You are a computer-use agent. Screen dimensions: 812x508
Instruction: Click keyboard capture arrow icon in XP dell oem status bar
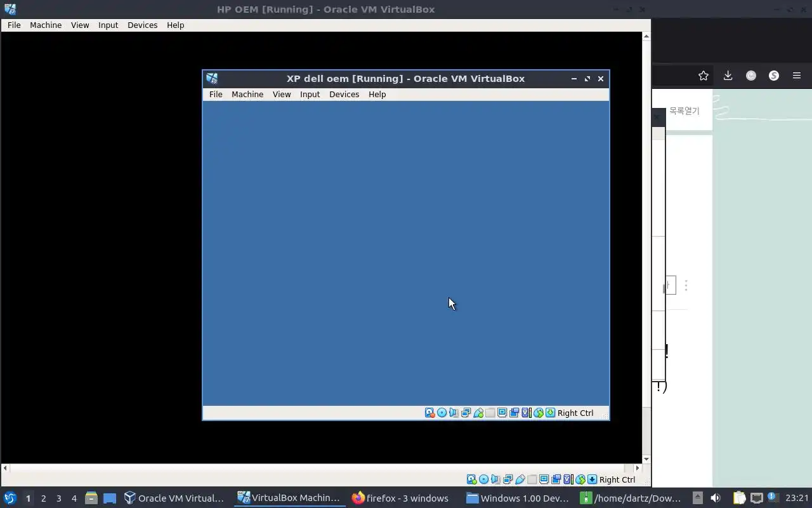(550, 413)
